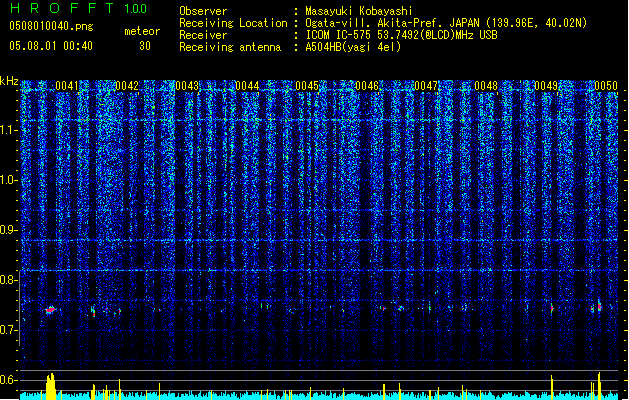Click the 1.0 kHz axis tick
The height and width of the screenshot is (400, 629).
[x=8, y=180]
